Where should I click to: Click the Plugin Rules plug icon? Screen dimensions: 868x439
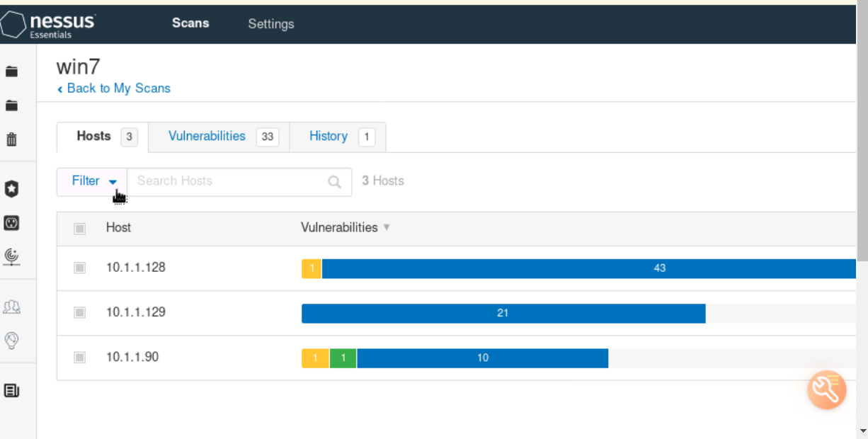point(11,223)
